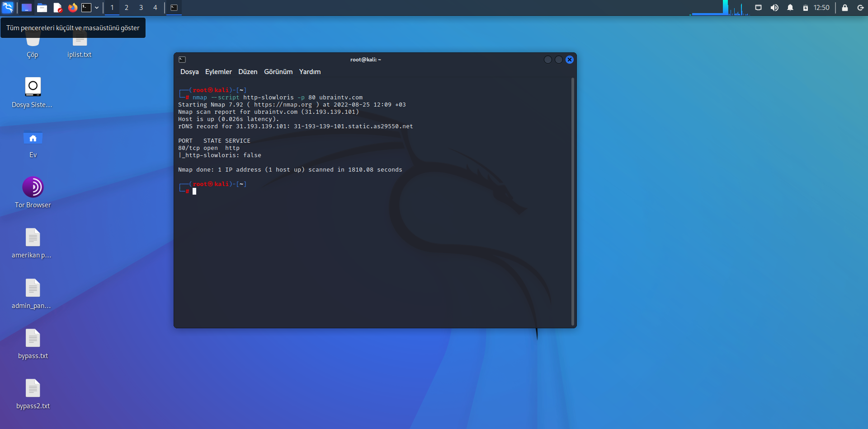Click the terminal window menu icon in the title bar
This screenshot has width=868, height=429.
[182, 60]
